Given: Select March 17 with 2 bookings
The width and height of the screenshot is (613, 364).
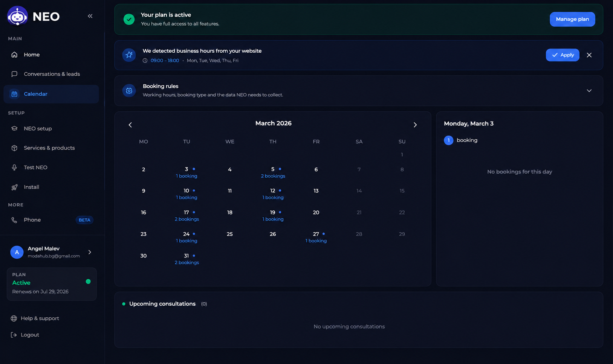Looking at the screenshot, I should point(186,216).
